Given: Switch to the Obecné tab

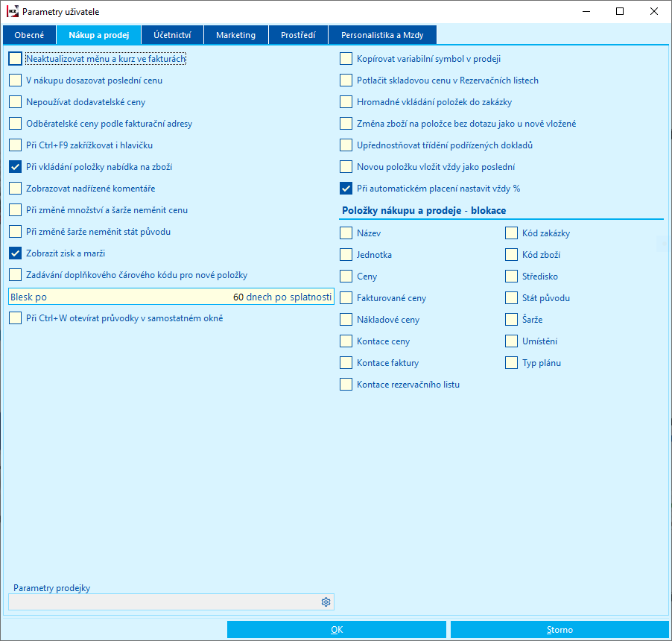Looking at the screenshot, I should (x=29, y=35).
